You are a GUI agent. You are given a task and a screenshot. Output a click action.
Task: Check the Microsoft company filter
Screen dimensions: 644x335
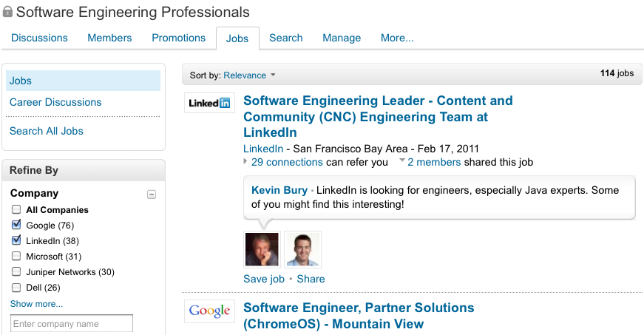tap(16, 256)
